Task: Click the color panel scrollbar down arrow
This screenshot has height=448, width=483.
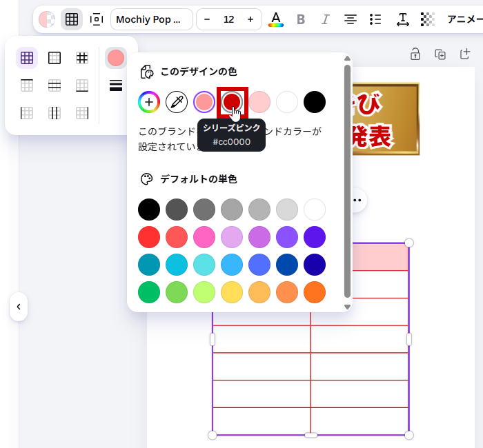Action: (x=347, y=307)
